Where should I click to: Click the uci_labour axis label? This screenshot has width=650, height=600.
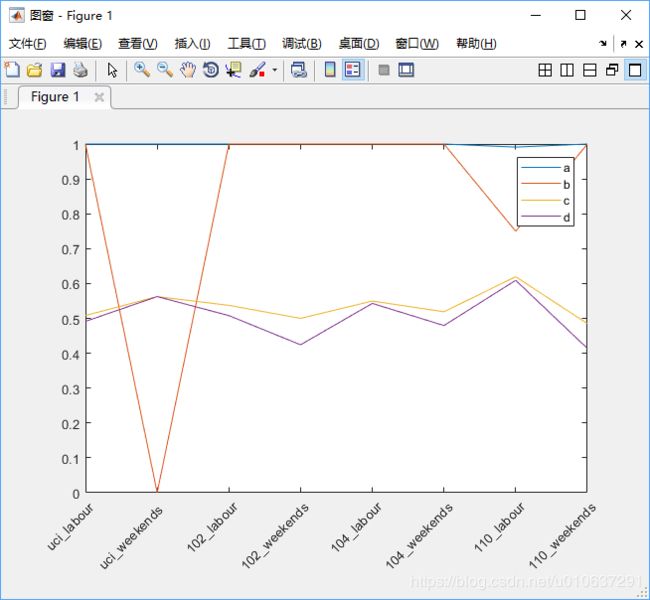70,527
